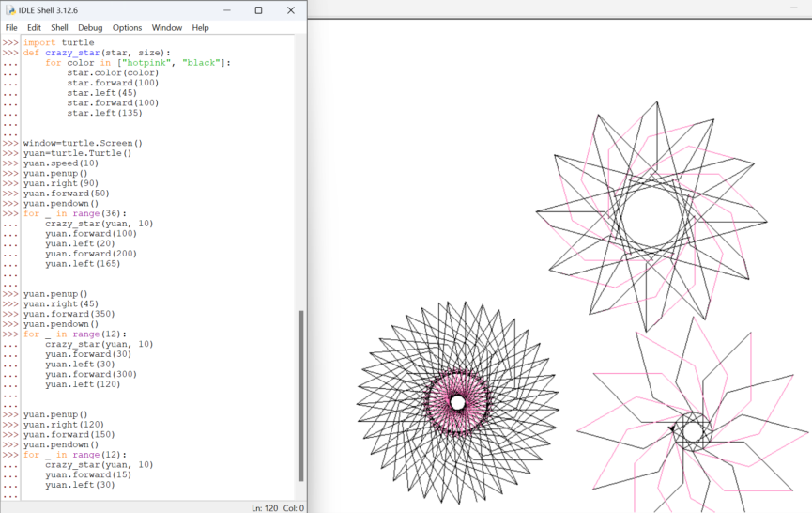The width and height of the screenshot is (812, 513).
Task: Open the Window menu
Action: click(x=167, y=28)
